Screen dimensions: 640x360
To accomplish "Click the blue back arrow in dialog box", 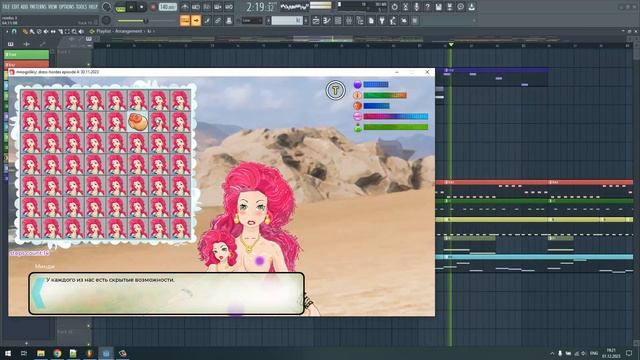I will tap(39, 293).
